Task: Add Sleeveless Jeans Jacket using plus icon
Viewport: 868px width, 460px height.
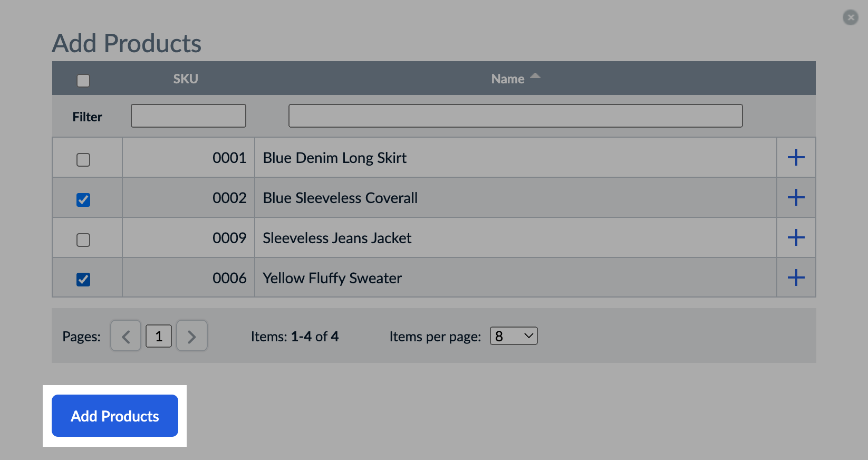Action: click(x=796, y=237)
